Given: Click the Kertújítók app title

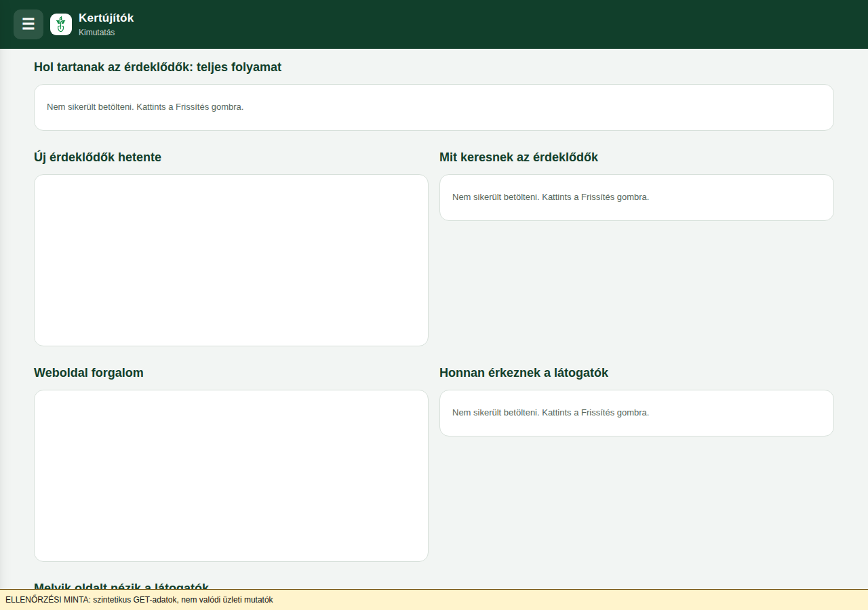Looking at the screenshot, I should click(x=106, y=18).
